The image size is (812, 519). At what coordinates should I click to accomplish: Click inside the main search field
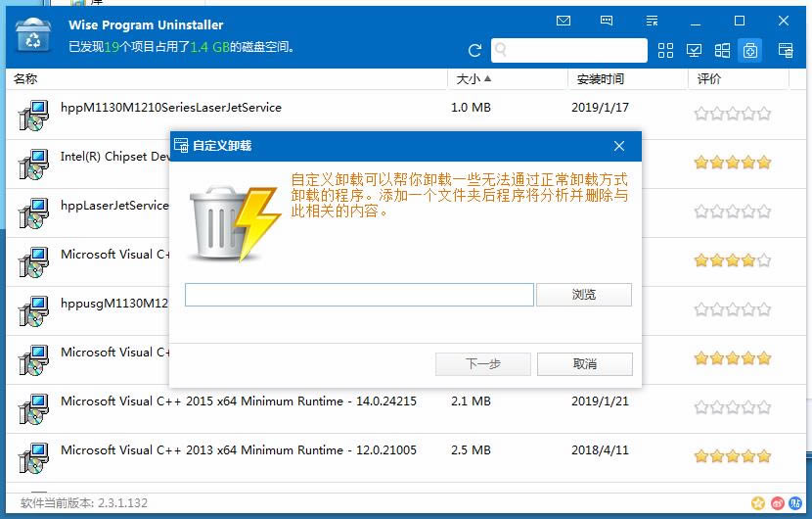569,50
